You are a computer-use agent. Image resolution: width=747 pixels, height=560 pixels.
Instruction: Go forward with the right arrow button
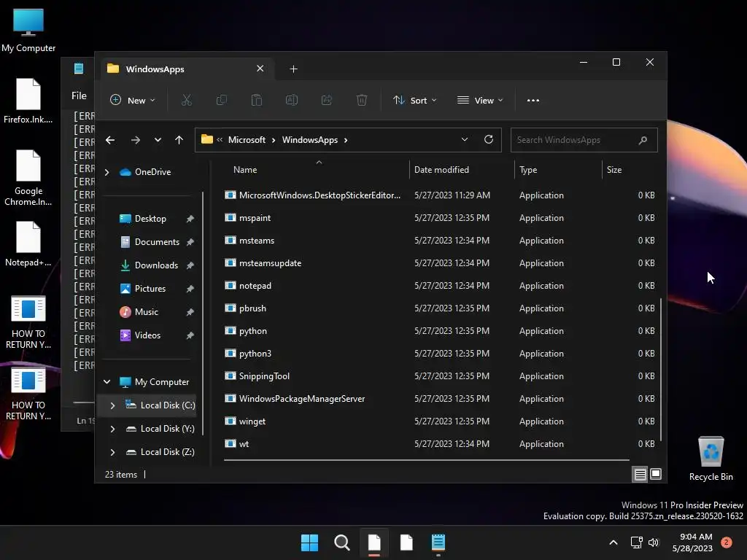(135, 140)
